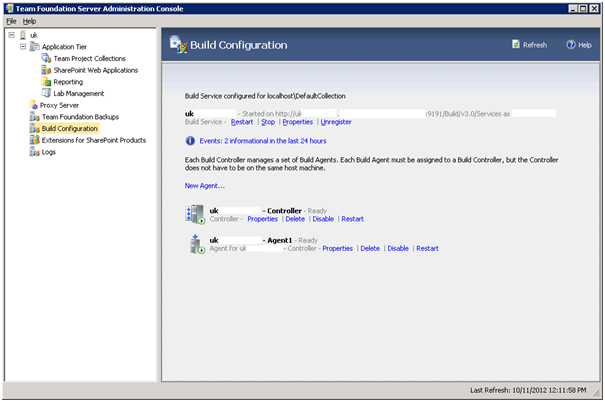Unregister the build service
Image resolution: width=605 pixels, height=402 pixels.
point(336,122)
